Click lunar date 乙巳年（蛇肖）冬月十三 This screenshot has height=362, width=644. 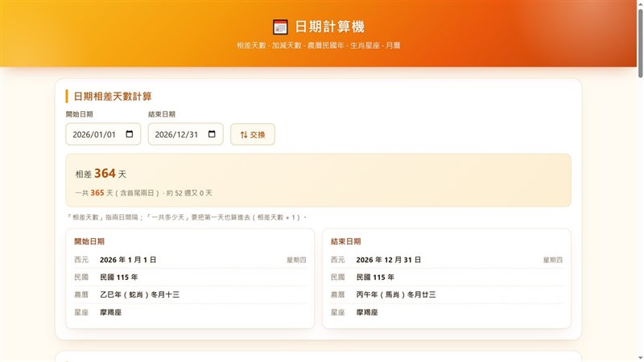pos(139,294)
